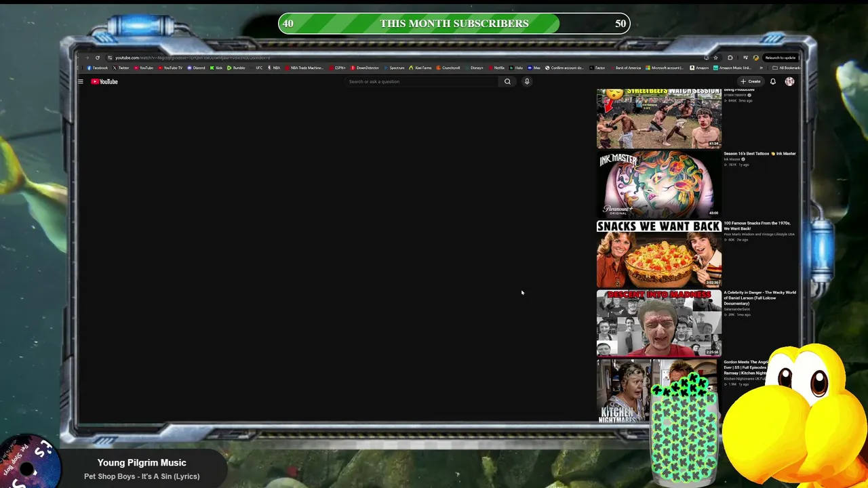Open 'A Celebrity in Danger' video title

tap(759, 298)
